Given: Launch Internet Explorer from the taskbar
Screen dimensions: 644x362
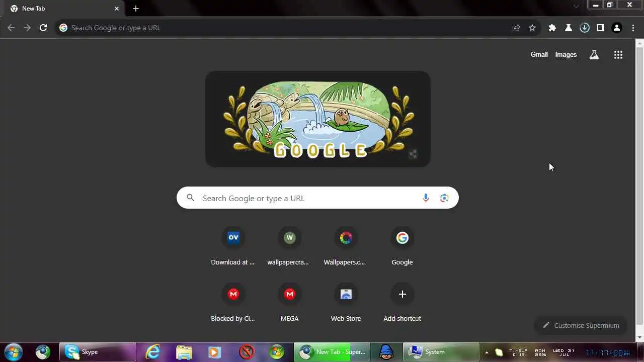Looking at the screenshot, I should [152, 352].
